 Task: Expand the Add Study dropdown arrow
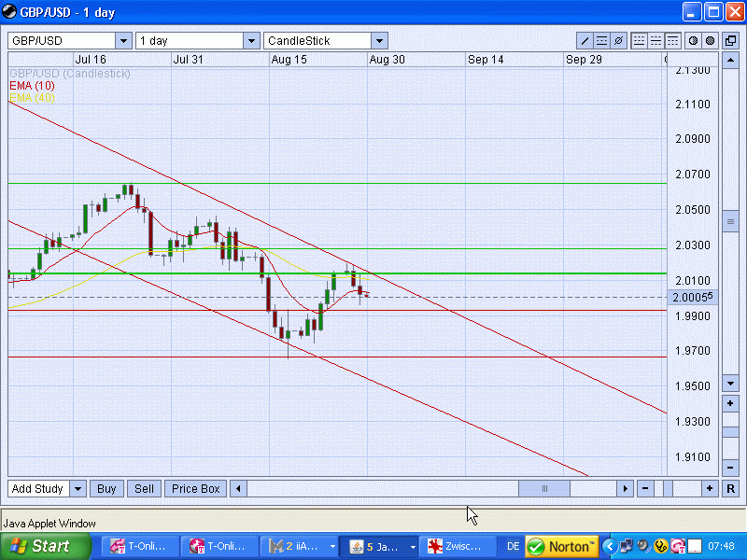78,488
